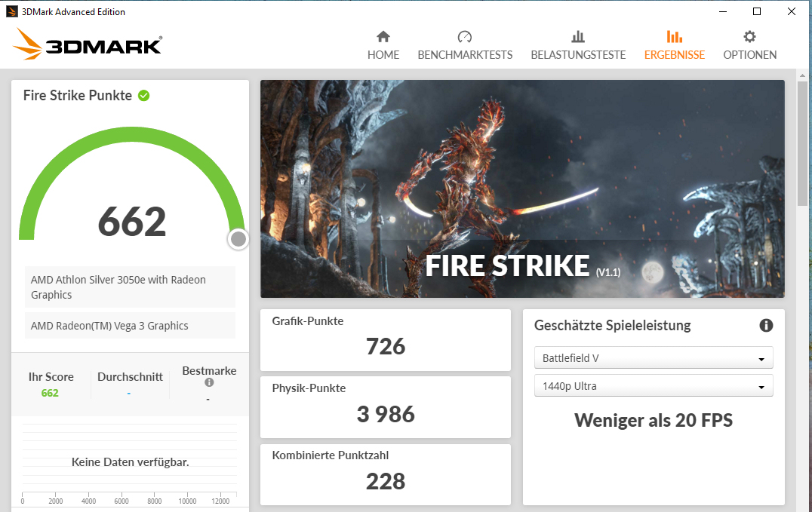Click the Belastungsteste bar chart icon
The height and width of the screenshot is (512, 812).
(x=578, y=36)
